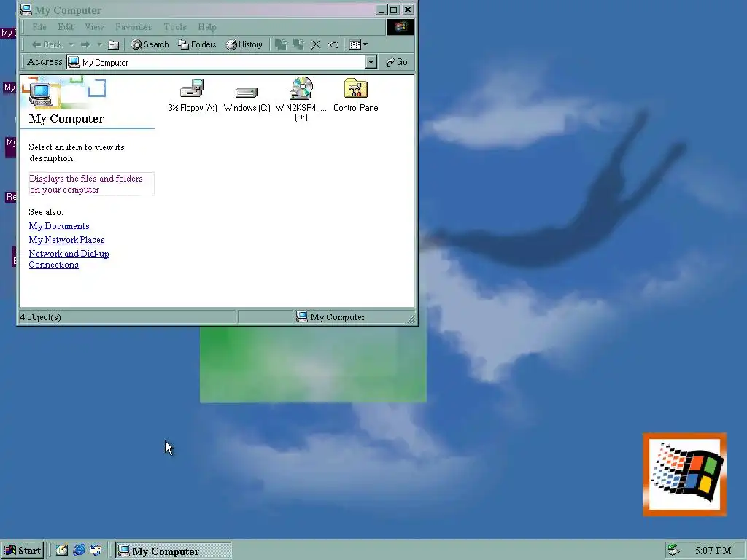
Task: Click the system tray icon near clock
Action: pos(673,551)
